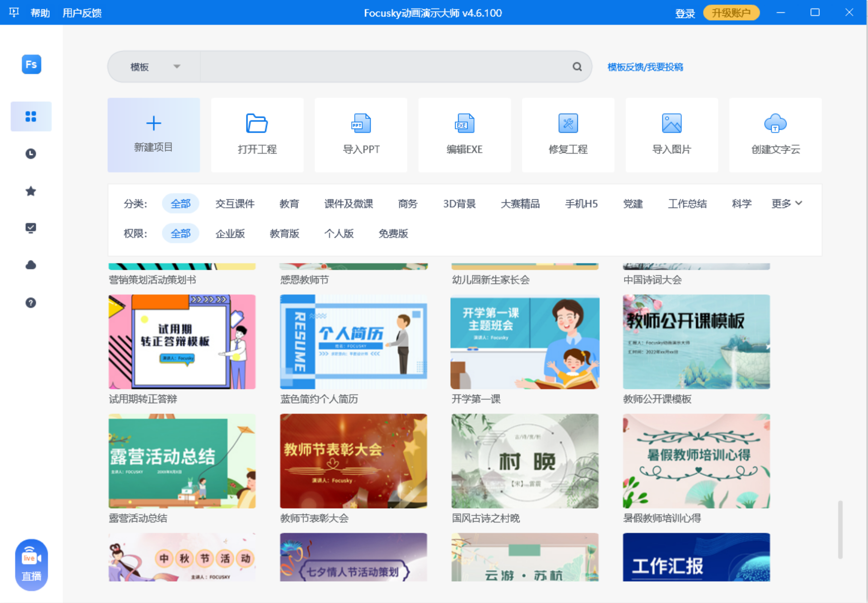
Task: Click the pin icon in title bar
Action: (x=14, y=12)
